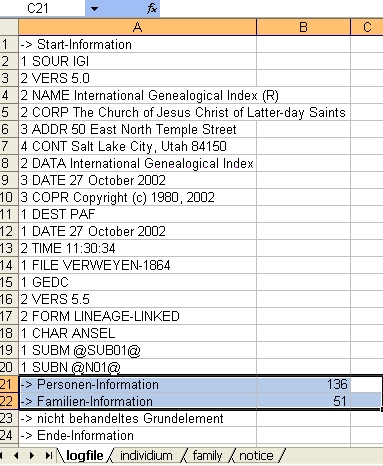Click the Name Box showing C21
Screen dimensions: 383x466
(x=42, y=8)
